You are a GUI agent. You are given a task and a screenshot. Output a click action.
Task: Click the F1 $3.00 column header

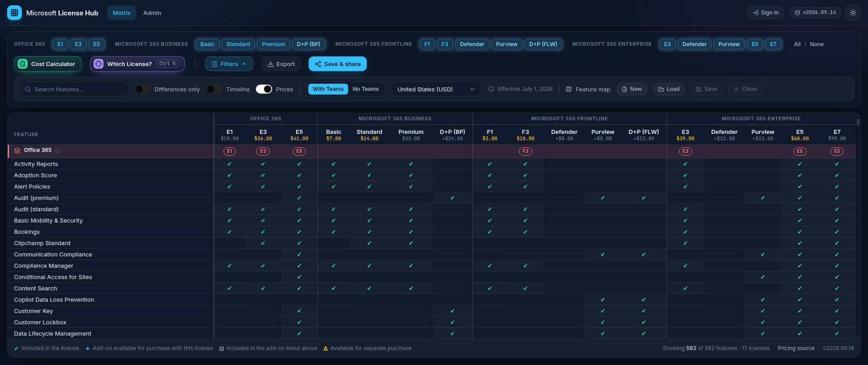pyautogui.click(x=490, y=135)
